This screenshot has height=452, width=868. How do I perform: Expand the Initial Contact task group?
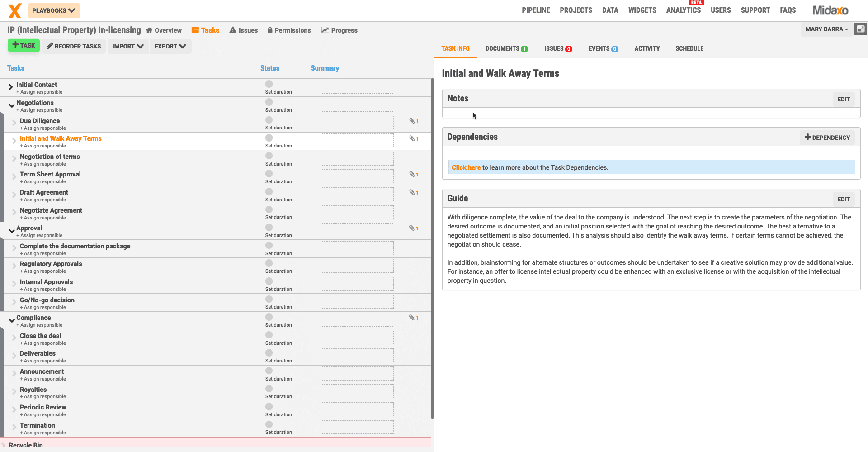tap(11, 87)
